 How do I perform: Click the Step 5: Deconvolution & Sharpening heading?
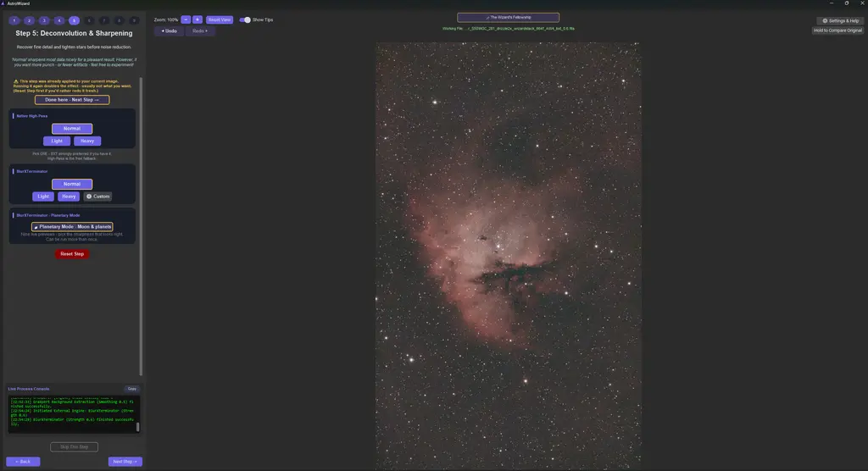tap(75, 33)
